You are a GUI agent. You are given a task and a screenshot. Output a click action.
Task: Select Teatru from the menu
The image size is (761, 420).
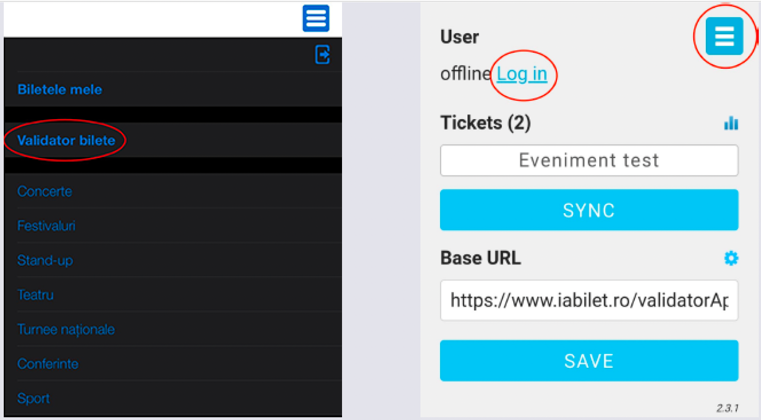36,295
